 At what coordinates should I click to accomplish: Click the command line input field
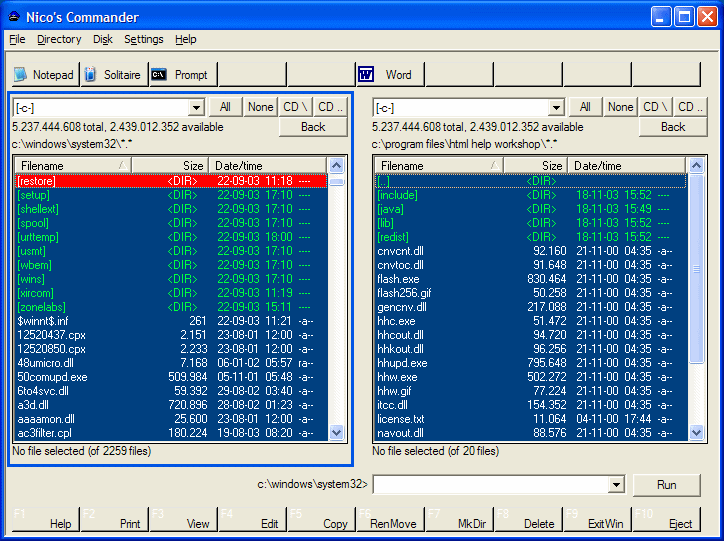(491, 485)
